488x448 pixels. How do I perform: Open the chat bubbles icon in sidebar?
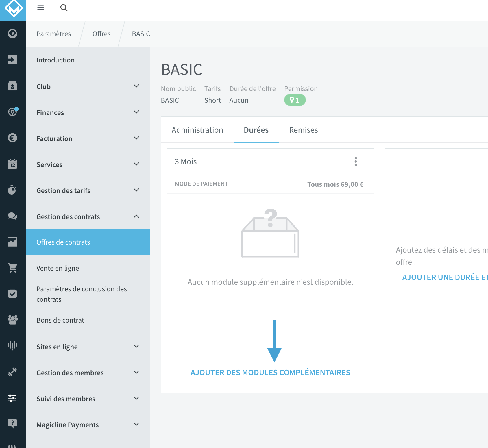(x=12, y=216)
